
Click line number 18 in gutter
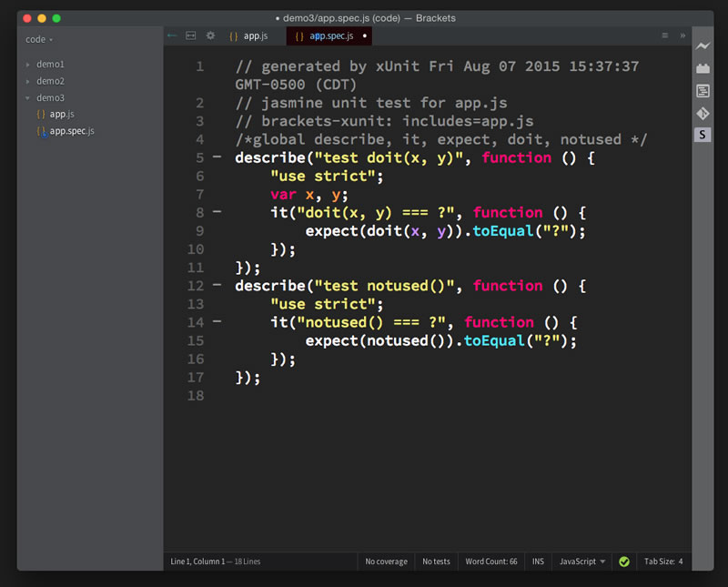(x=196, y=396)
